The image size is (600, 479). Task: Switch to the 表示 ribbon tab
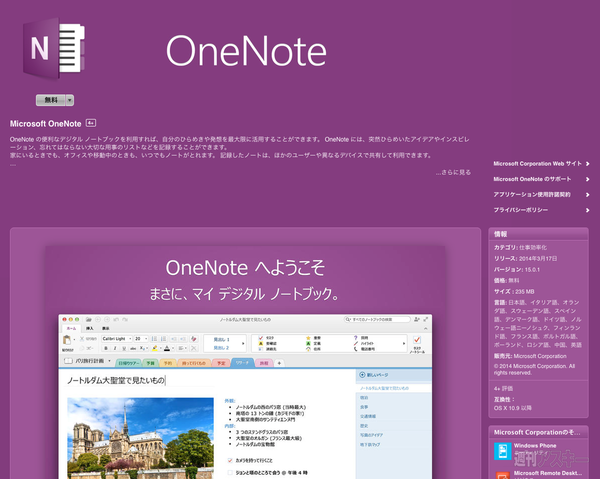[106, 329]
